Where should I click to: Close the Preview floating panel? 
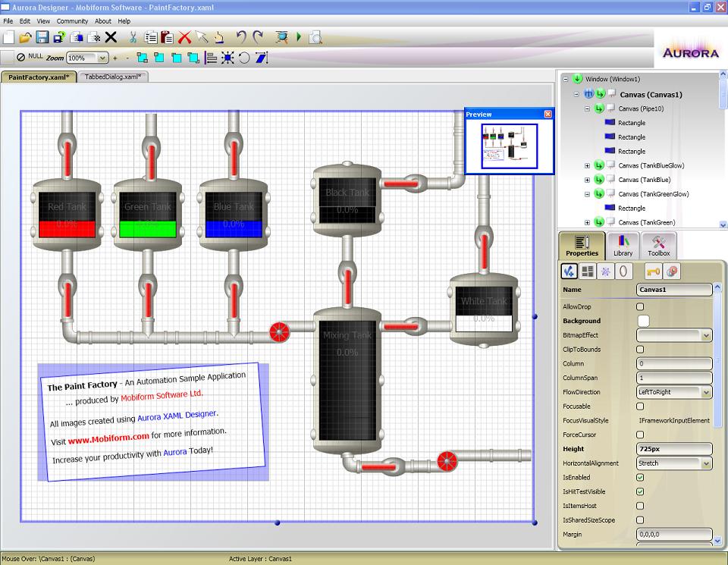click(x=548, y=115)
